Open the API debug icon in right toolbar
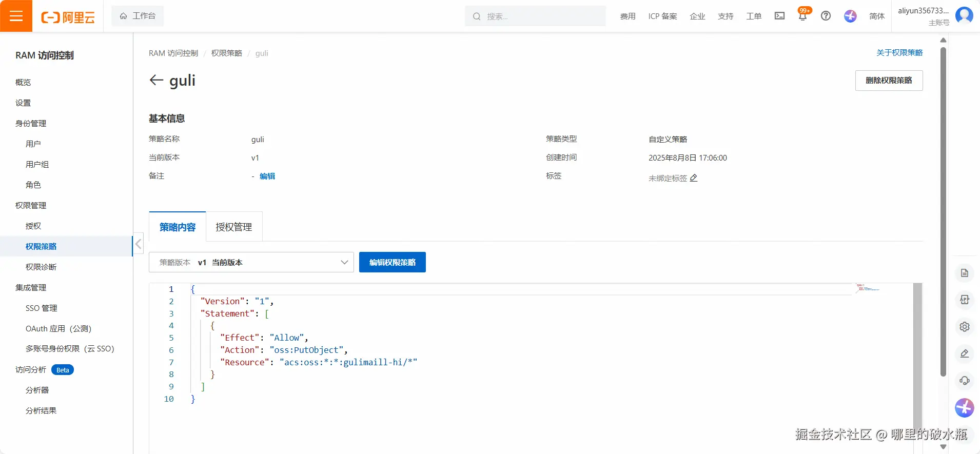Screen dimensions: 980x454 click(965, 300)
